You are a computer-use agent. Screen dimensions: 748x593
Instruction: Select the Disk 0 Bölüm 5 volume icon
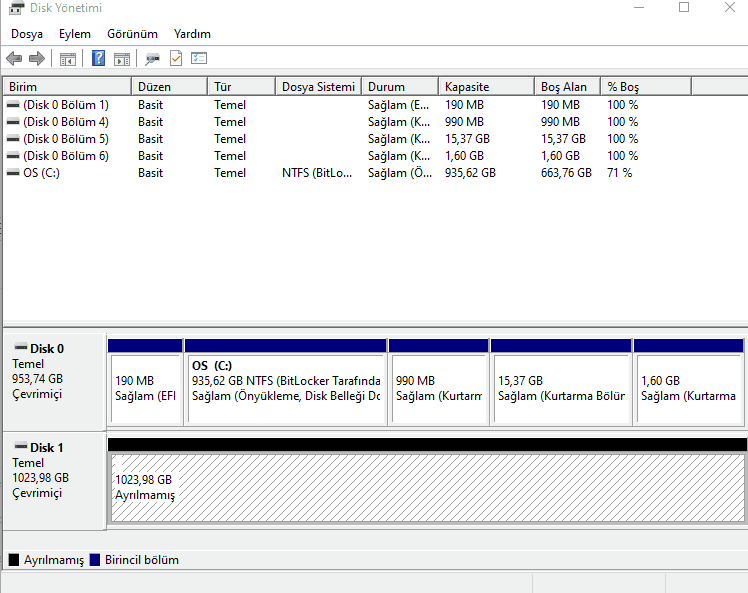(x=13, y=139)
